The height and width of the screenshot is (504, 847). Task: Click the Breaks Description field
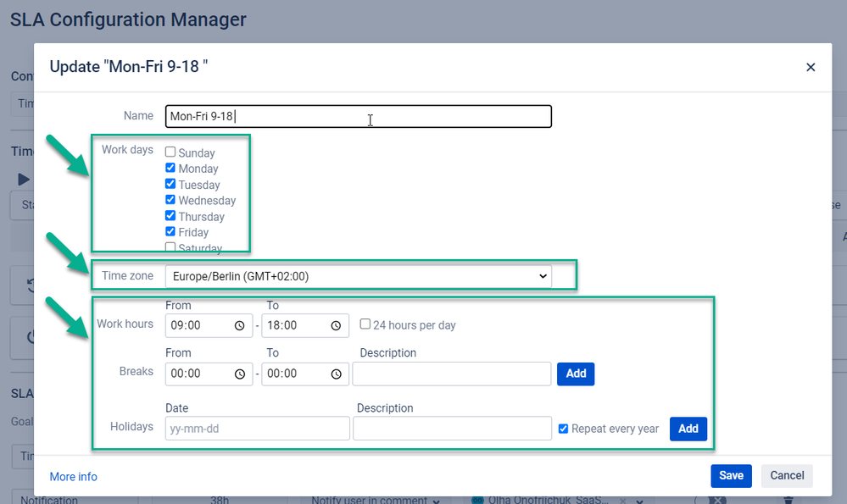tap(452, 374)
